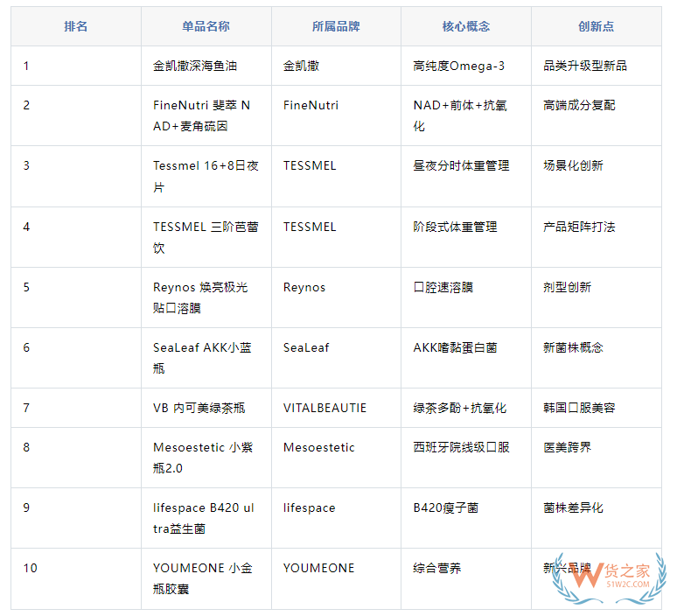Click the rank 5 cell
This screenshot has width=677, height=616.
coord(76,297)
